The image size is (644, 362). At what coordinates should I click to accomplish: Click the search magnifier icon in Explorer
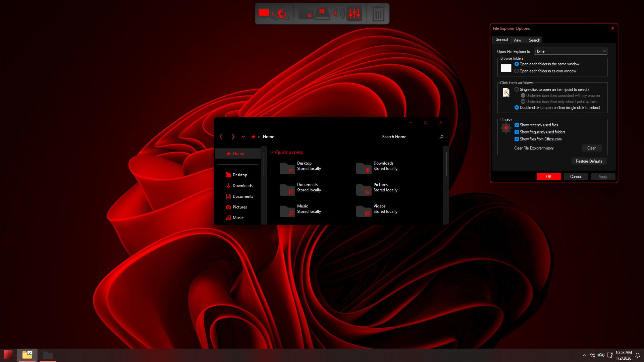point(441,137)
